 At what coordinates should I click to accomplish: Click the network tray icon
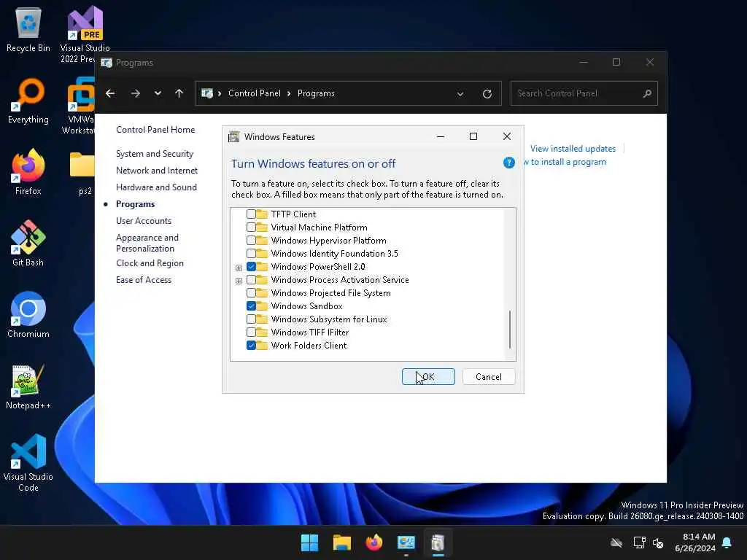pos(639,542)
